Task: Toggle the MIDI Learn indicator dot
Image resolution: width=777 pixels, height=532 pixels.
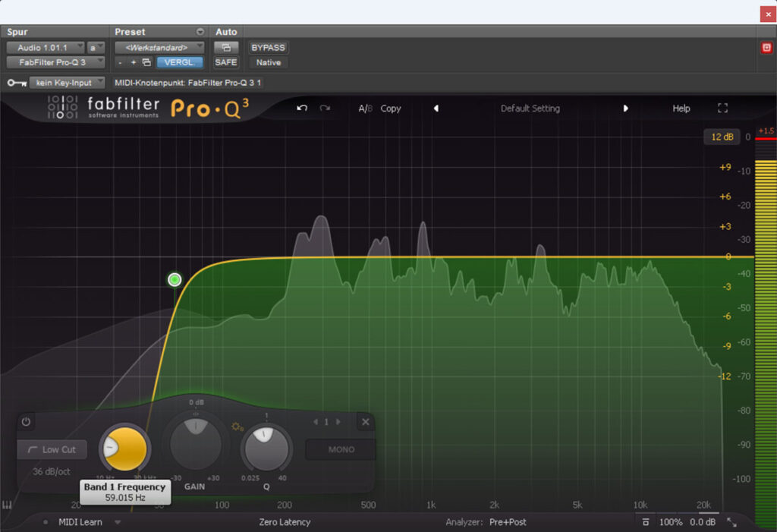Action: 46,522
